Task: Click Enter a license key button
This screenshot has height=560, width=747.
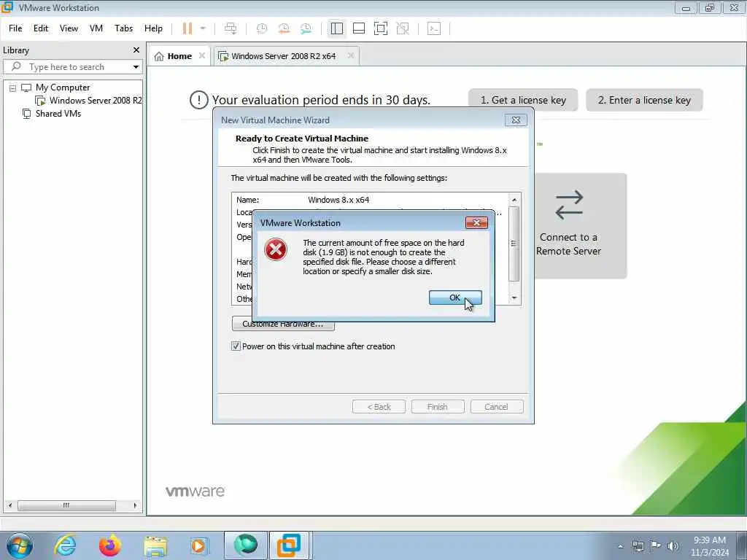Action: (x=644, y=100)
